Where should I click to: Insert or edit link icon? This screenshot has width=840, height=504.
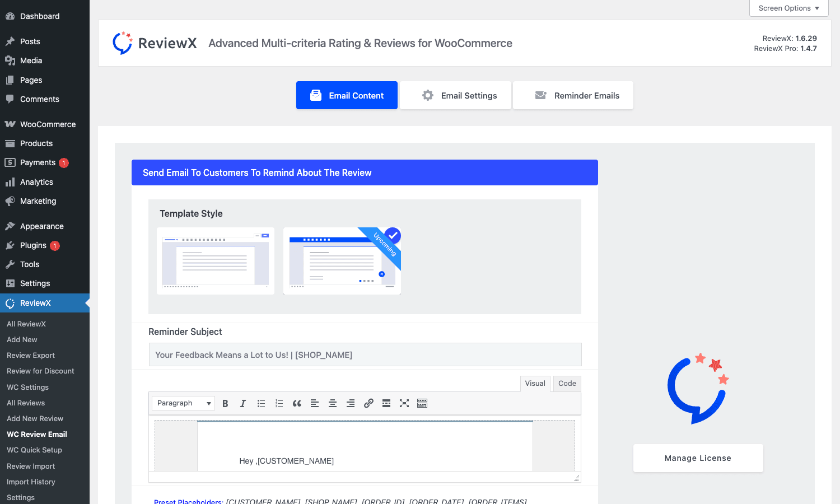(x=368, y=403)
